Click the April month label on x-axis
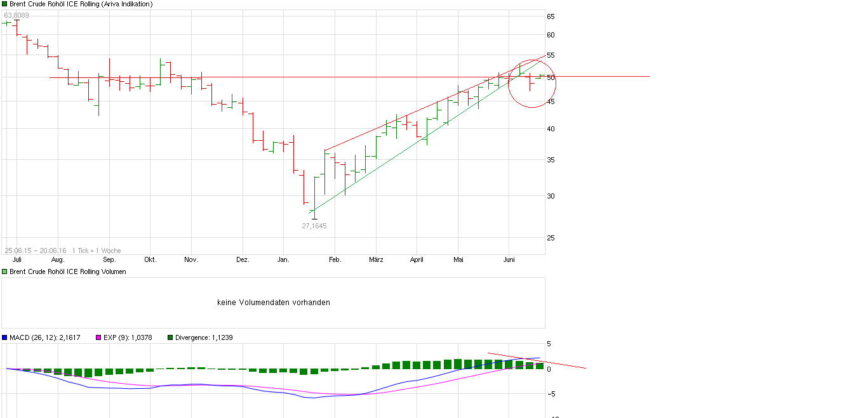Image resolution: width=868 pixels, height=418 pixels. (x=417, y=259)
